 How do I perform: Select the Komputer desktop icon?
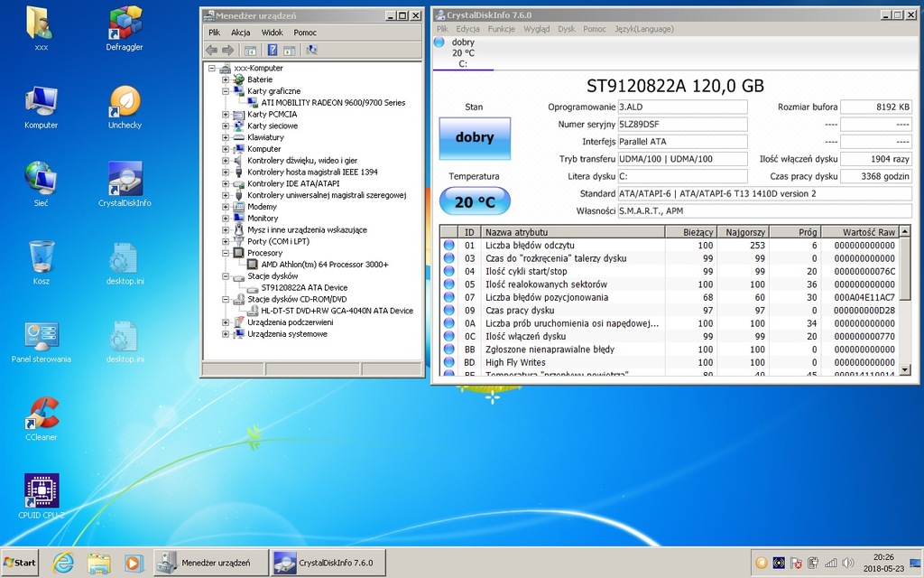coord(42,107)
